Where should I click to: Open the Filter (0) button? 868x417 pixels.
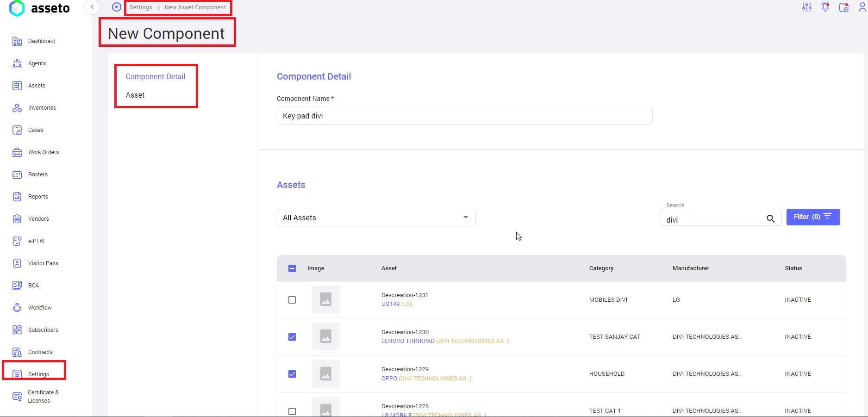[813, 217]
